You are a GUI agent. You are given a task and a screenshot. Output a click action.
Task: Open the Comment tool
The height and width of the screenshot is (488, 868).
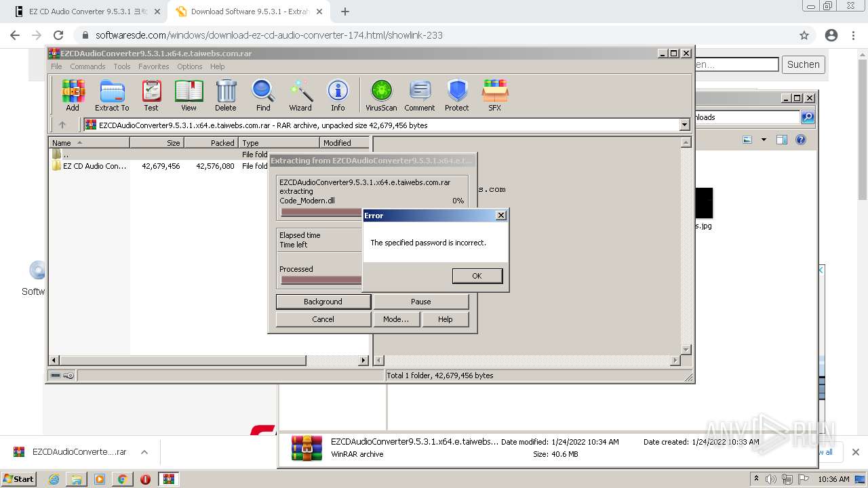coord(420,95)
